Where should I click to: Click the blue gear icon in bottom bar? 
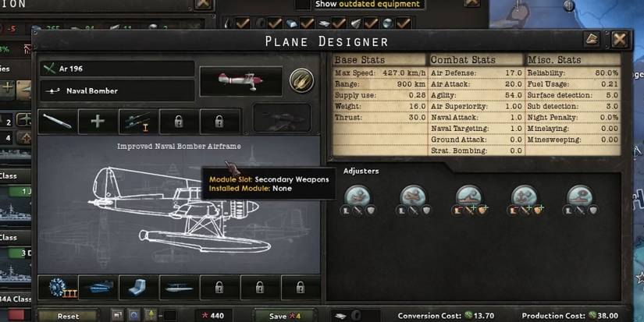pyautogui.click(x=134, y=316)
